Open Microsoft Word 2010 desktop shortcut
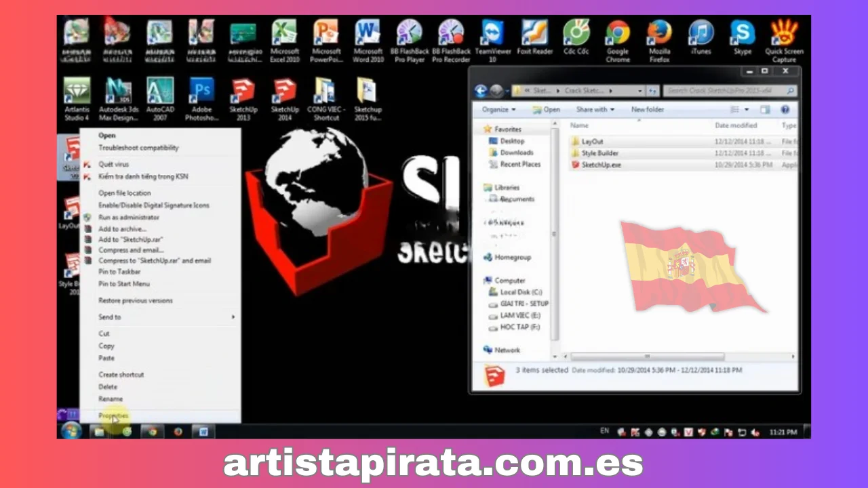Viewport: 868px width, 488px height. (368, 41)
